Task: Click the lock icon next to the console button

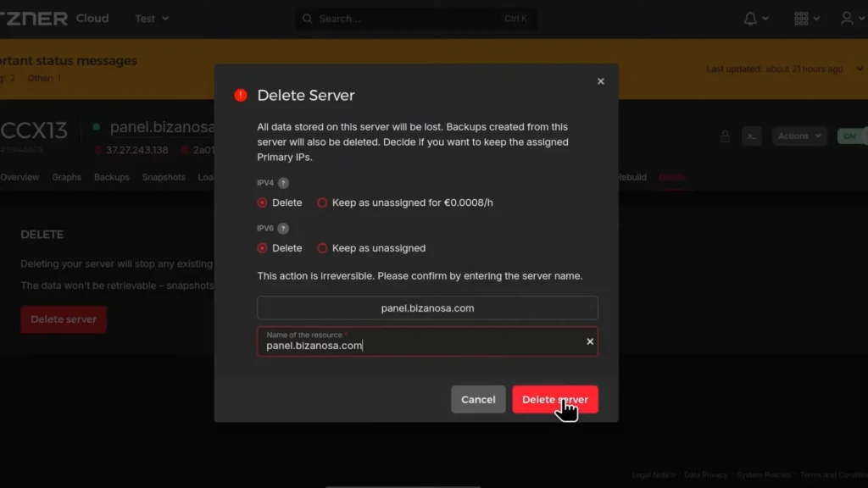Action: [x=726, y=135]
